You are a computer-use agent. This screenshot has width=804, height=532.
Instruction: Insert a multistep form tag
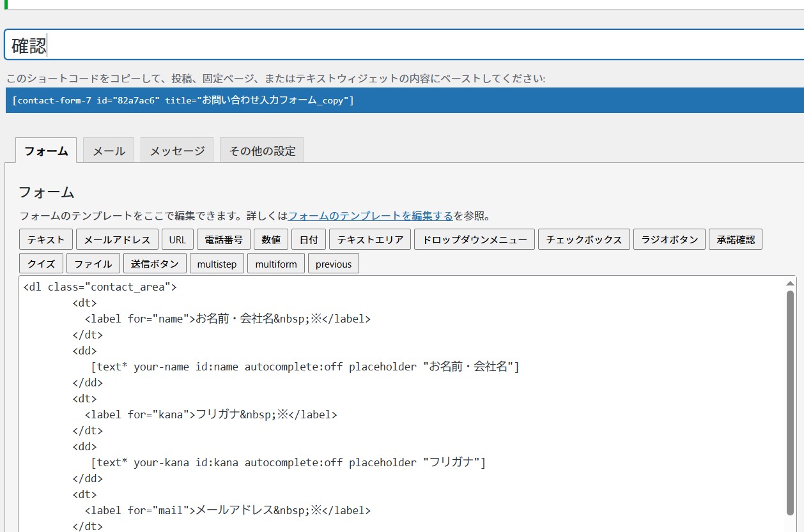coord(217,263)
